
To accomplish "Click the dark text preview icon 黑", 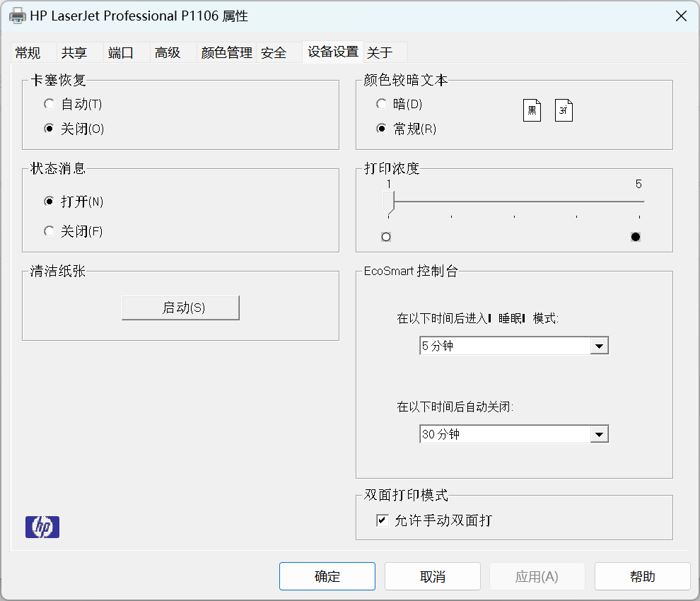I will 532,110.
